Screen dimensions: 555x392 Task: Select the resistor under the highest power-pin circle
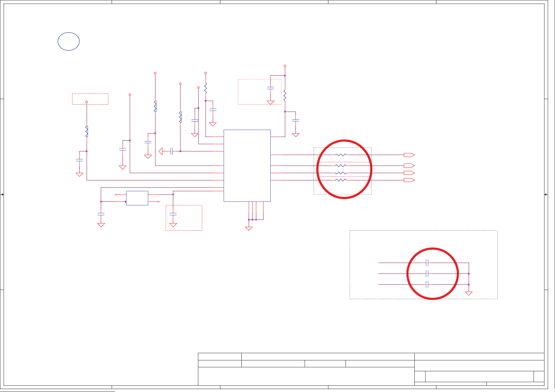pos(285,95)
